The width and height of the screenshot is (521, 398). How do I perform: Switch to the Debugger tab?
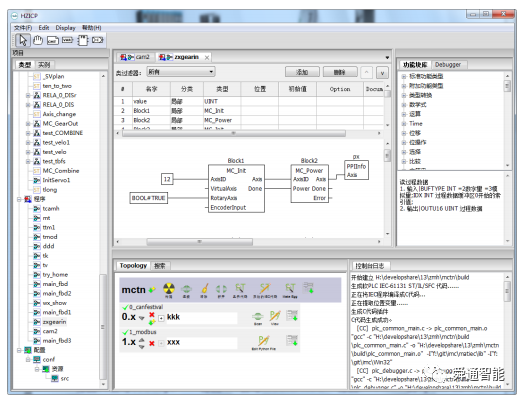pos(448,65)
